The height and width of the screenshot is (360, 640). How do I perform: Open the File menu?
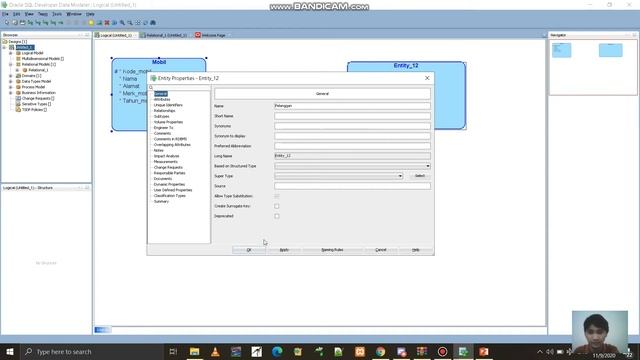(x=5, y=14)
